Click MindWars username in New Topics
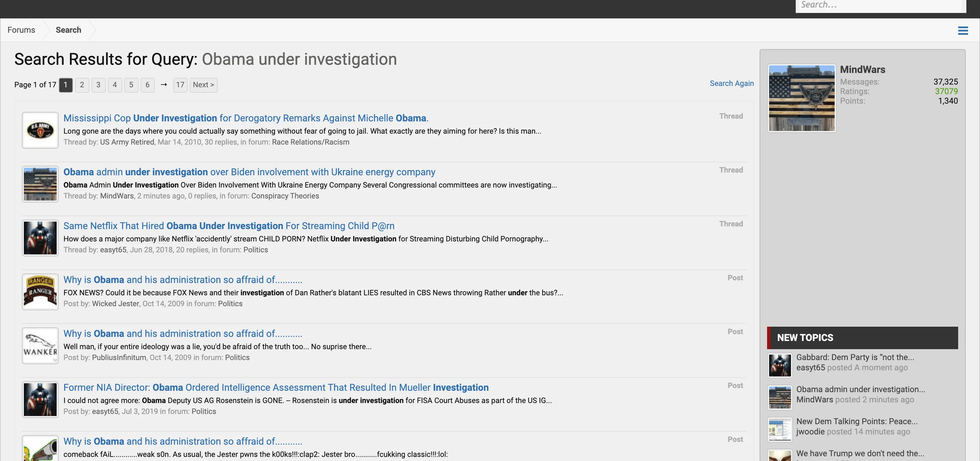 pos(815,400)
